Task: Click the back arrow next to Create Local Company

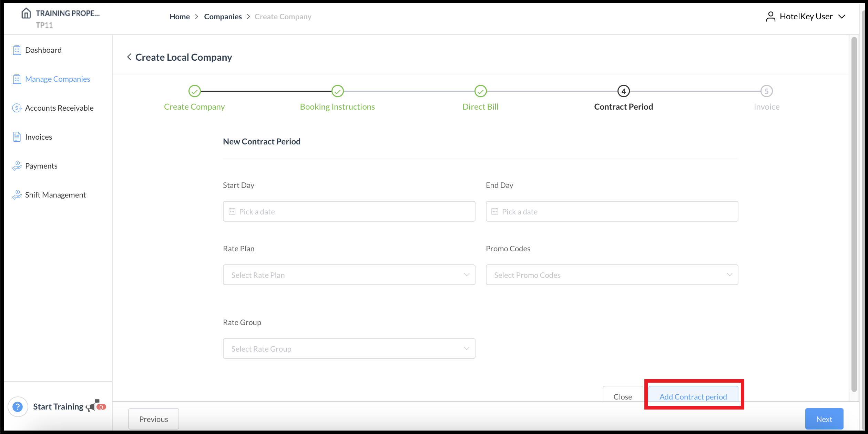Action: pos(129,57)
